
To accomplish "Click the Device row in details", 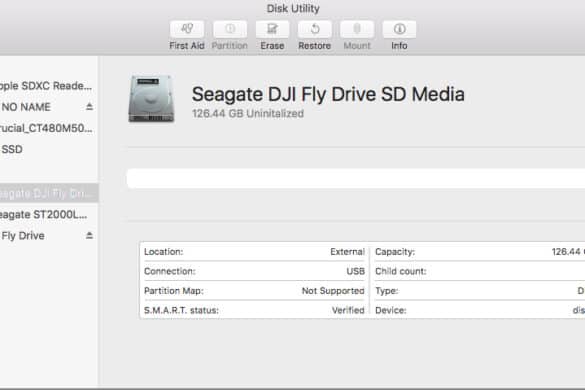I will tap(480, 310).
